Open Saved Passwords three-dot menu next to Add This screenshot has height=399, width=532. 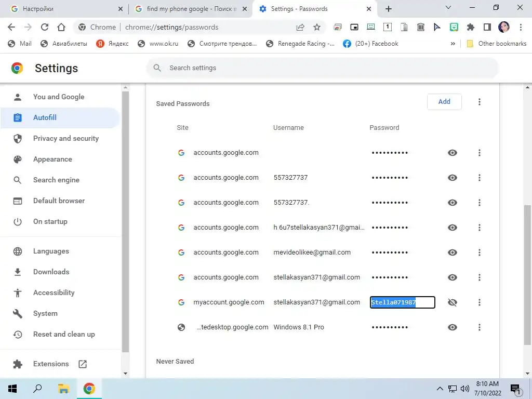480,102
